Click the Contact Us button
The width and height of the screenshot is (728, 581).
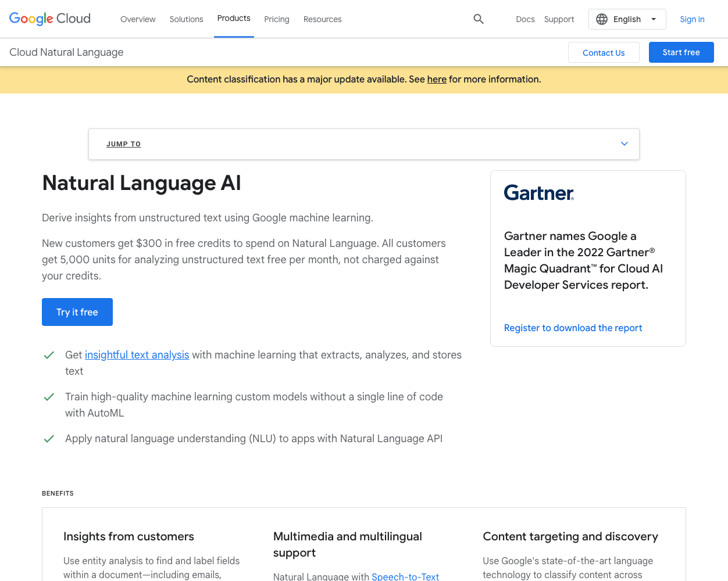pos(604,52)
